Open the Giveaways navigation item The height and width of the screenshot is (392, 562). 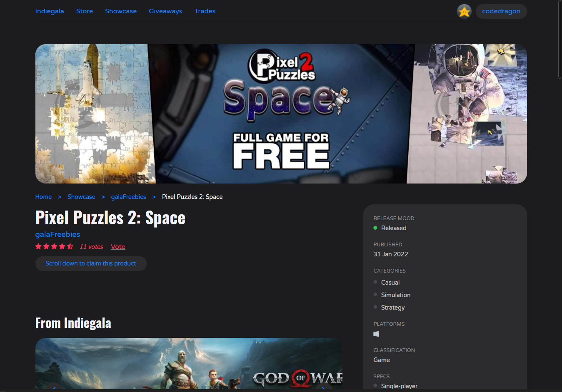pyautogui.click(x=165, y=11)
